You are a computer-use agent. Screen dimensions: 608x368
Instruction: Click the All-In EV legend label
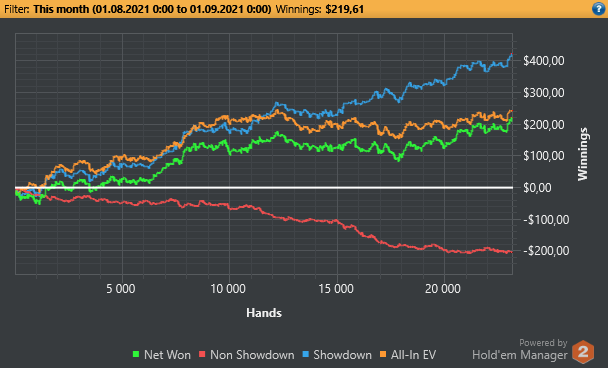413,355
